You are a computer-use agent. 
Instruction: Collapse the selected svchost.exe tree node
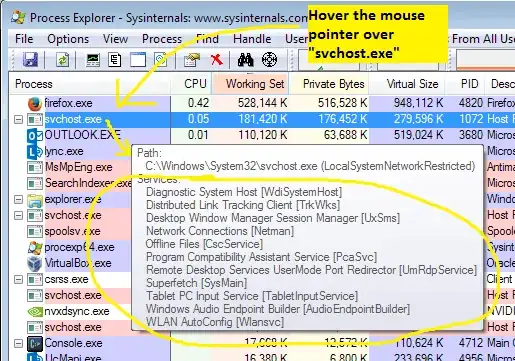(19, 119)
